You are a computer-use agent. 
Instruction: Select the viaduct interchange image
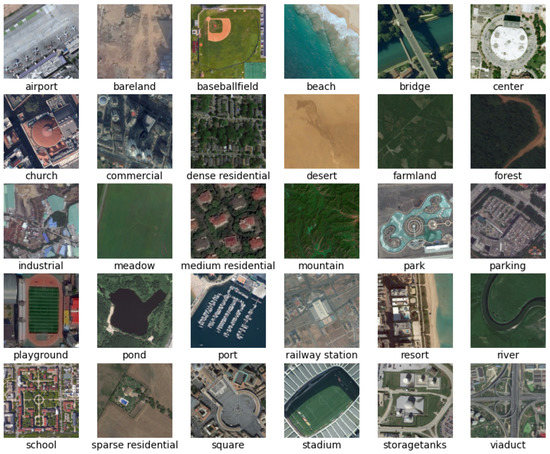click(x=508, y=401)
